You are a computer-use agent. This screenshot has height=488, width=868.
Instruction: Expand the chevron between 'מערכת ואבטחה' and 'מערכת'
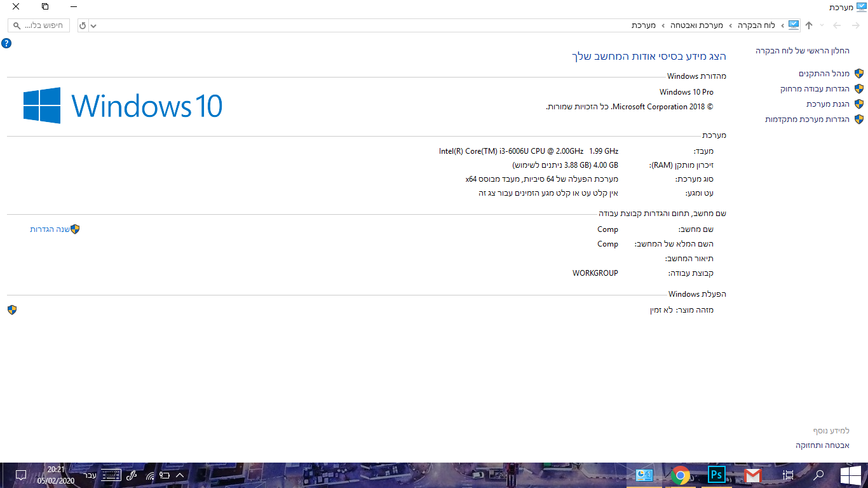(x=663, y=25)
